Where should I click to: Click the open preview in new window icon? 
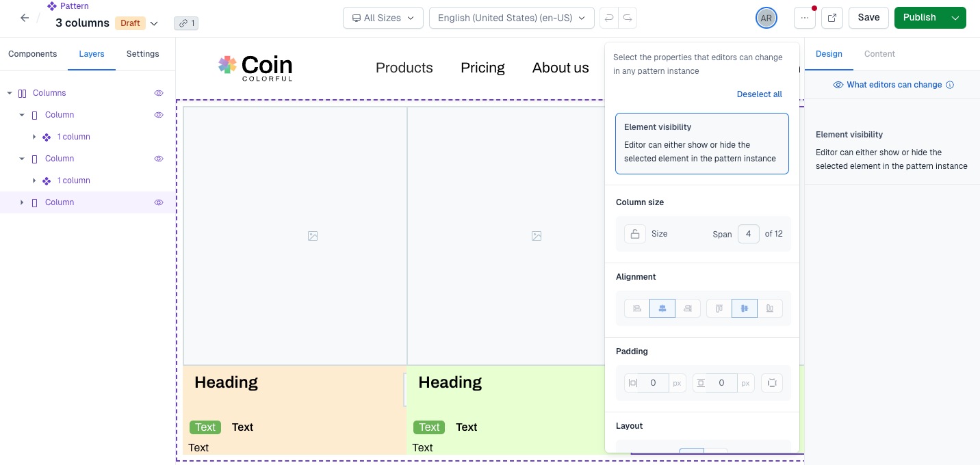[x=832, y=17]
